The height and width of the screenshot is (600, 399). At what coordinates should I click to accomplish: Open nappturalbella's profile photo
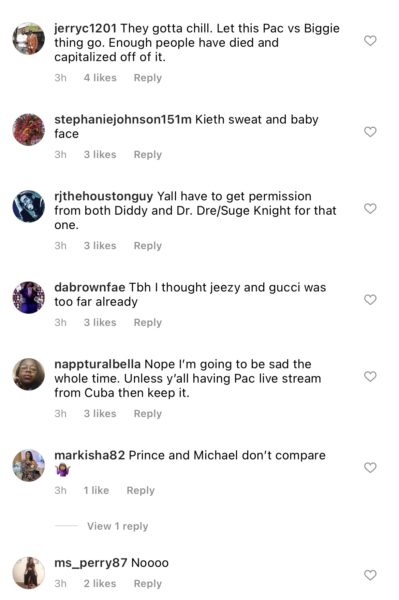pyautogui.click(x=29, y=374)
